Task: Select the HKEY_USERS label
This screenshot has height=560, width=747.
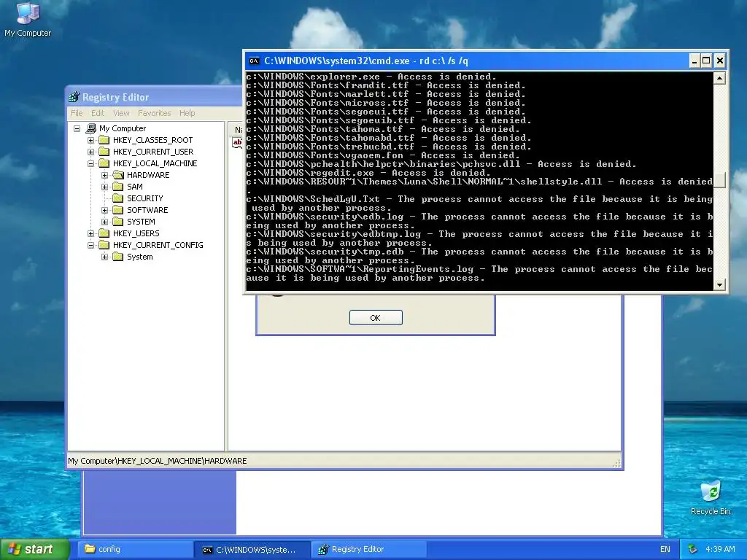Action: [x=136, y=233]
